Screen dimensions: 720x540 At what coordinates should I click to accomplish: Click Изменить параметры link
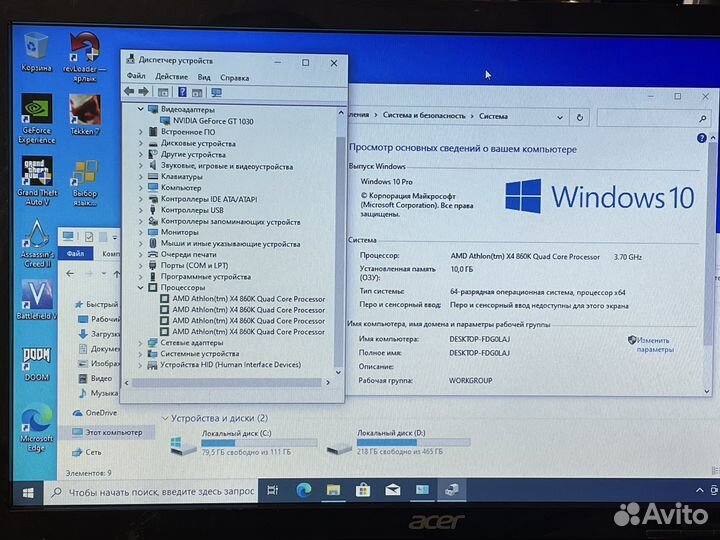point(655,345)
